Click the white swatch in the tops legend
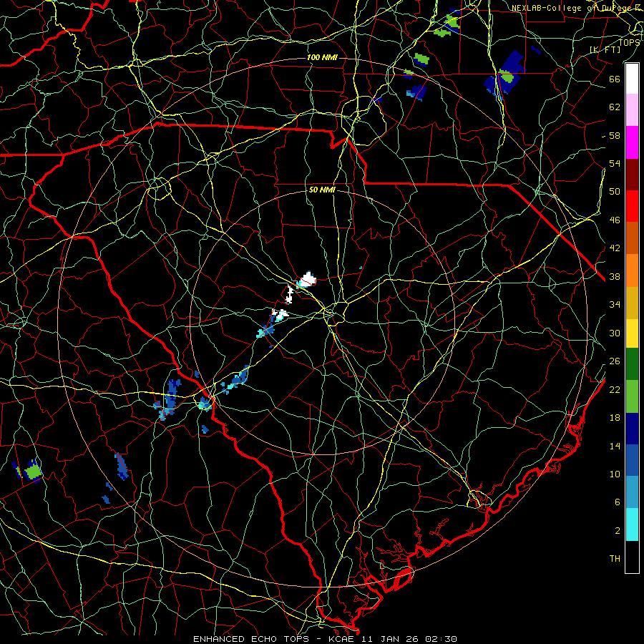Viewport: 644px width, 644px height. coord(632,79)
